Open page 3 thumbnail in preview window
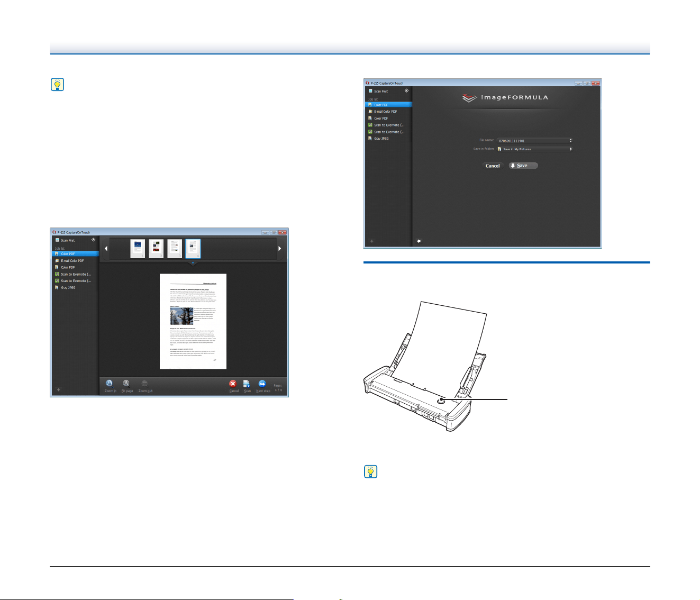 pos(175,249)
